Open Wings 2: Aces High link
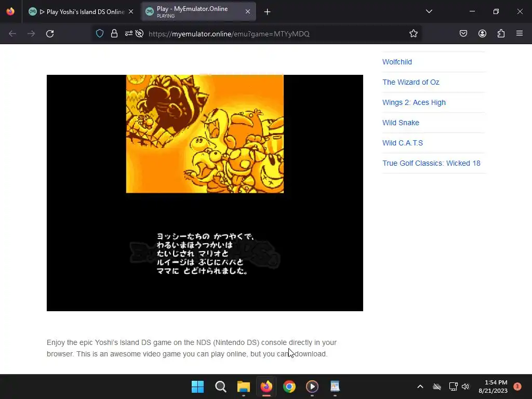The height and width of the screenshot is (399, 532). click(x=414, y=102)
